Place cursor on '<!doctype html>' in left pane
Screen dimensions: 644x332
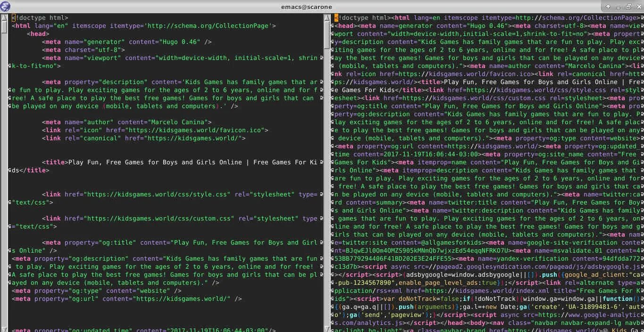40,18
